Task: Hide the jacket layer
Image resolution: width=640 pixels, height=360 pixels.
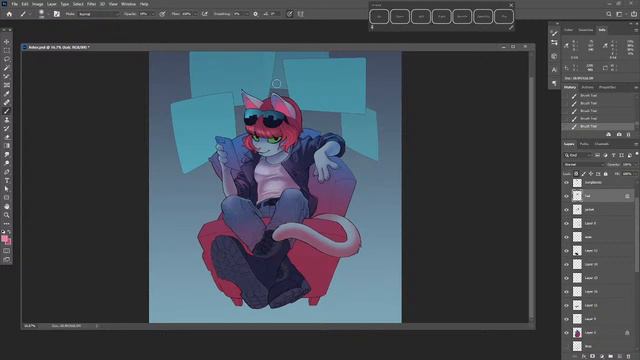Action: coord(566,210)
